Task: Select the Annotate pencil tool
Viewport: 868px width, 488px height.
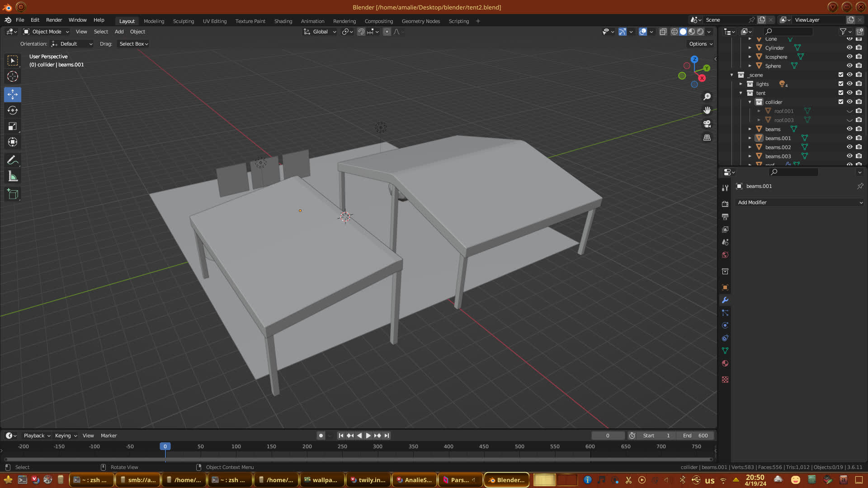Action: (x=13, y=160)
